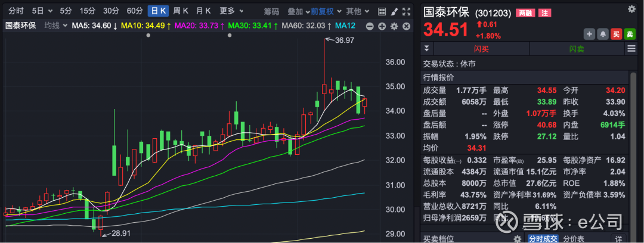Select the 分价表 tab

(574, 238)
